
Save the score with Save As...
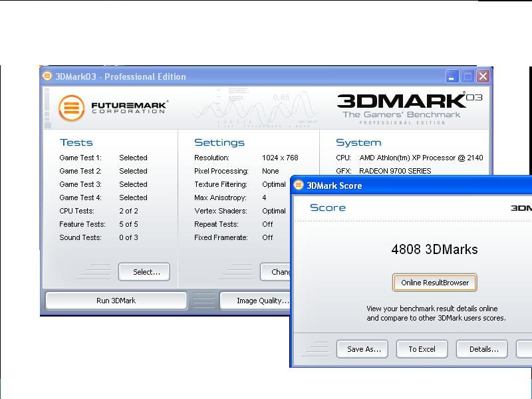pyautogui.click(x=362, y=349)
